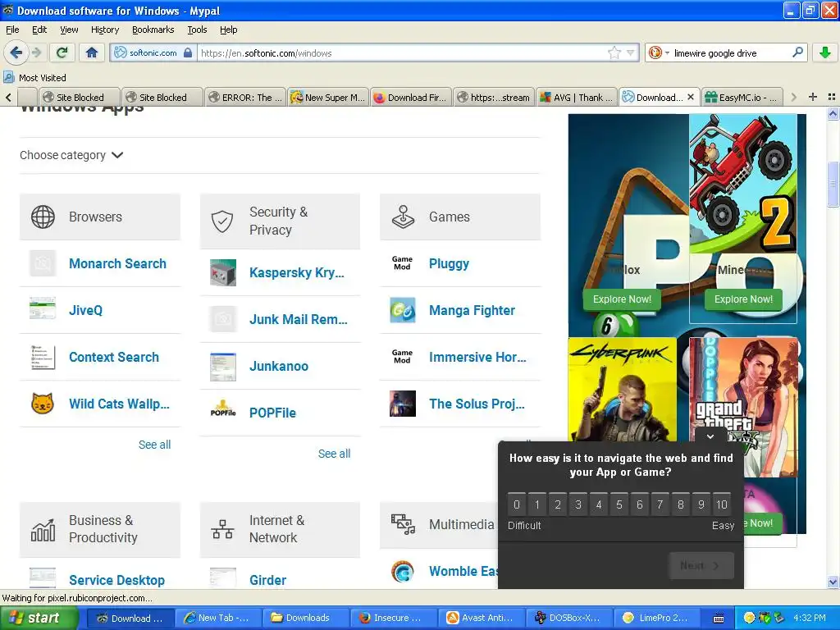
Task: Switch to the AVG | Thank tab
Action: pos(577,97)
